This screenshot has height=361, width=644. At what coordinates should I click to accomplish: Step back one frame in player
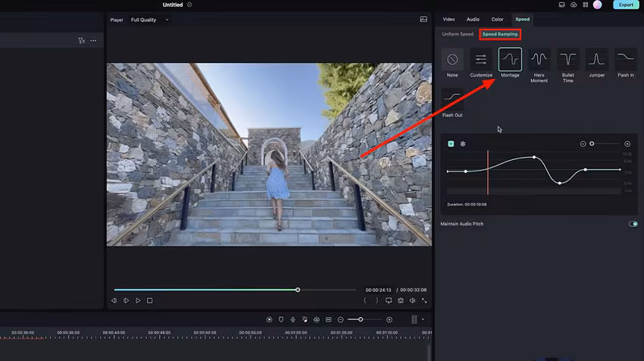(114, 300)
